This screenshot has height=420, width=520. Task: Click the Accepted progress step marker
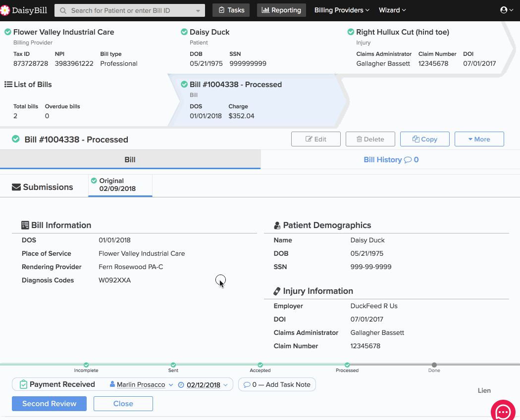tap(260, 365)
